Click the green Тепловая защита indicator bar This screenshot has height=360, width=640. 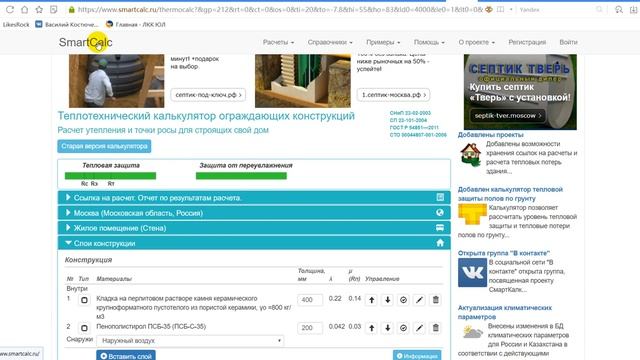(110, 176)
